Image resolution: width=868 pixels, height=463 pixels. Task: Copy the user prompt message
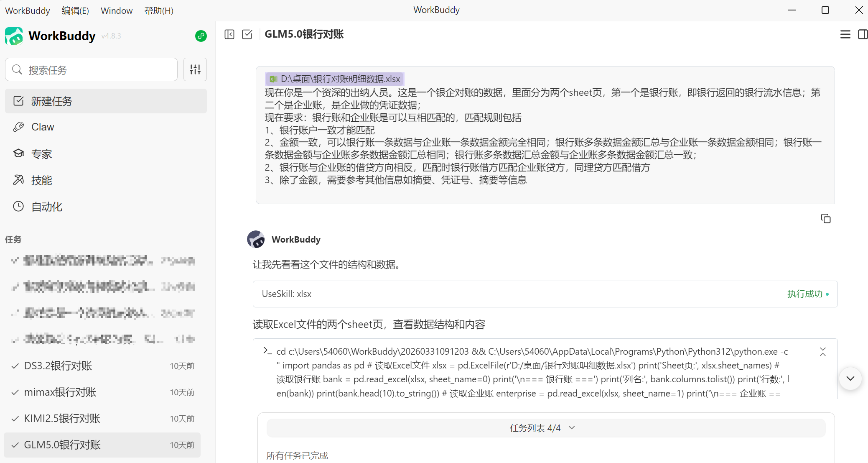tap(825, 219)
